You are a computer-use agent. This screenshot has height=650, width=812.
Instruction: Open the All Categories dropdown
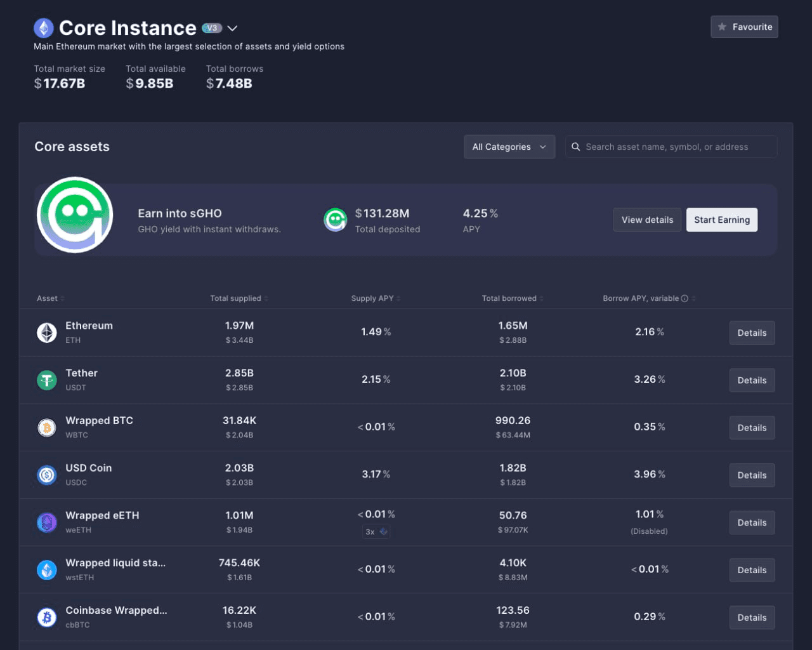click(509, 147)
